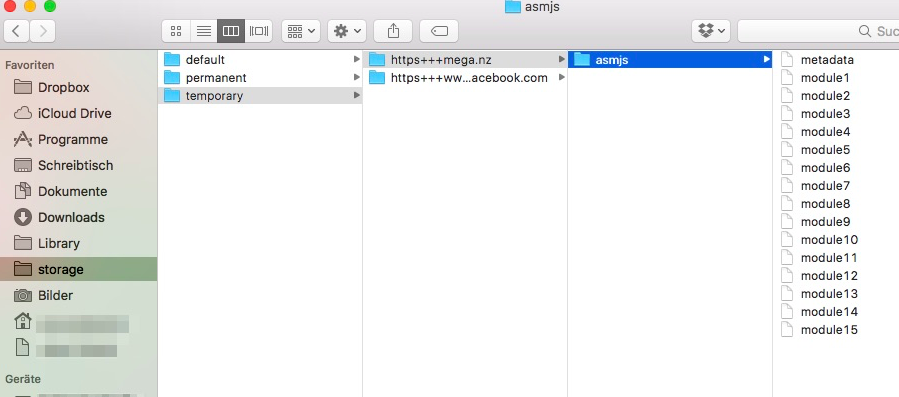Open the Dropbox toolbar dropdown

[x=711, y=31]
